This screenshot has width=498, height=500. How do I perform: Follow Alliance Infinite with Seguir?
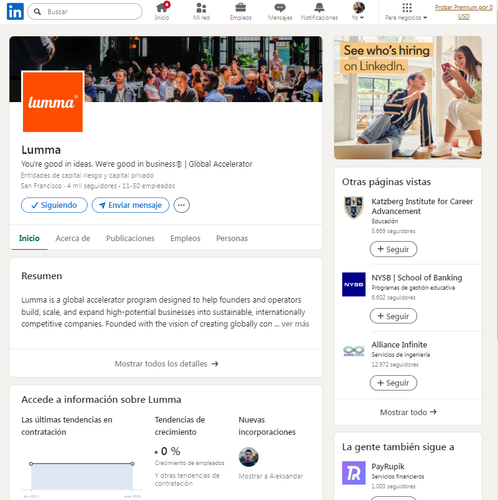393,383
